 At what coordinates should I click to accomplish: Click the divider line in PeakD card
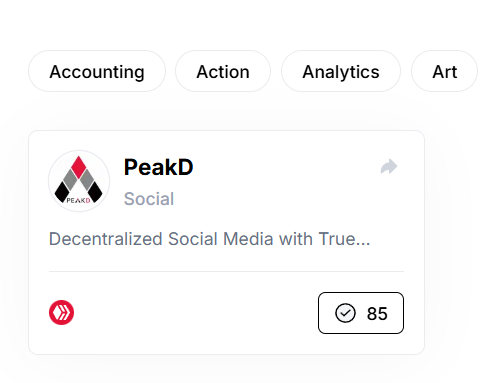[226, 271]
